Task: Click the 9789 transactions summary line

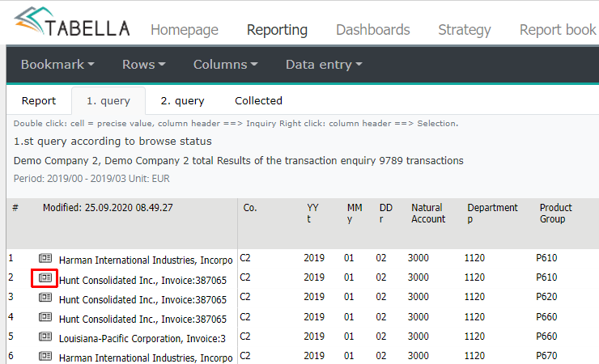Action: [x=238, y=161]
